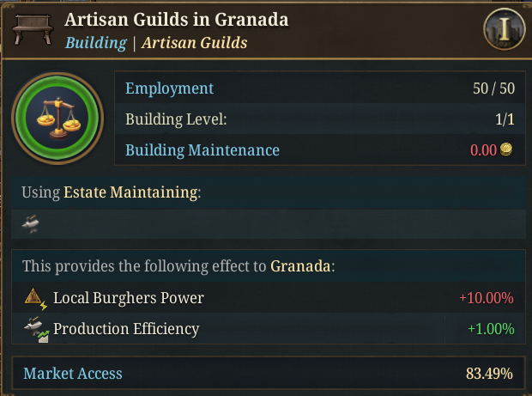The width and height of the screenshot is (532, 396).
Task: Open the Employment link
Action: point(169,88)
